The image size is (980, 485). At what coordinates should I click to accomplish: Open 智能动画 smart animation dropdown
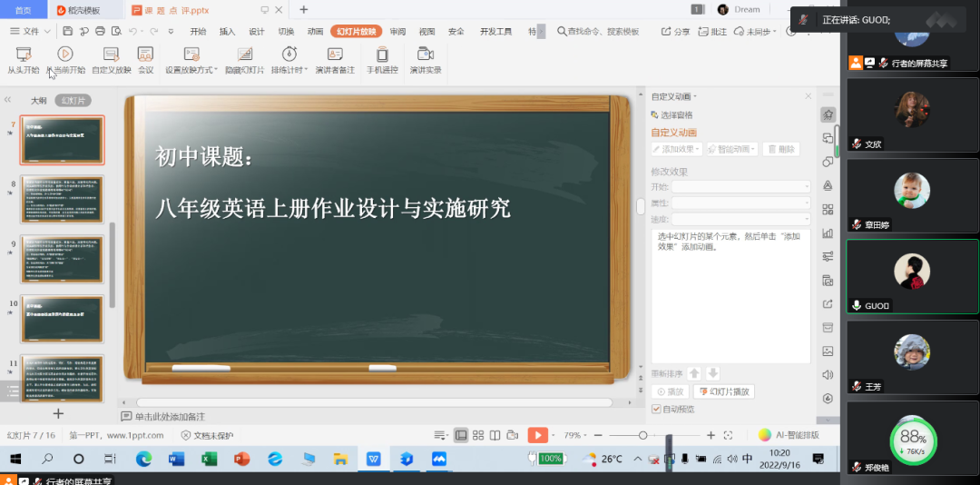click(732, 149)
